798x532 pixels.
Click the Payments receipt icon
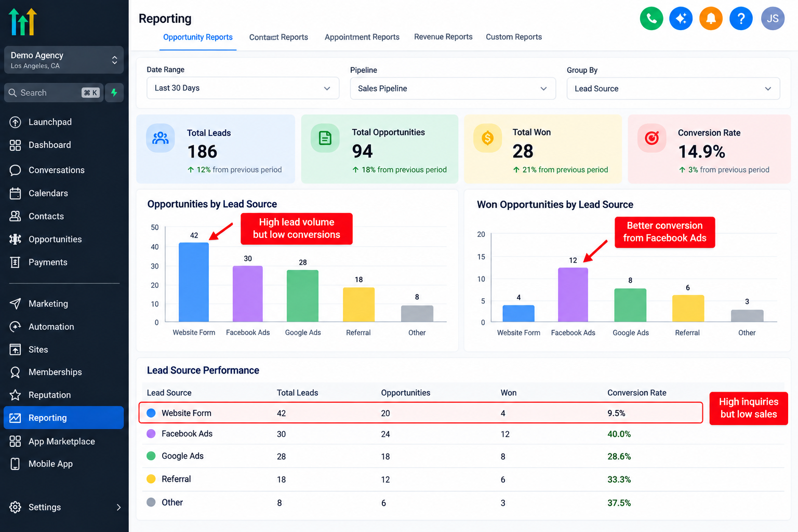(x=16, y=262)
